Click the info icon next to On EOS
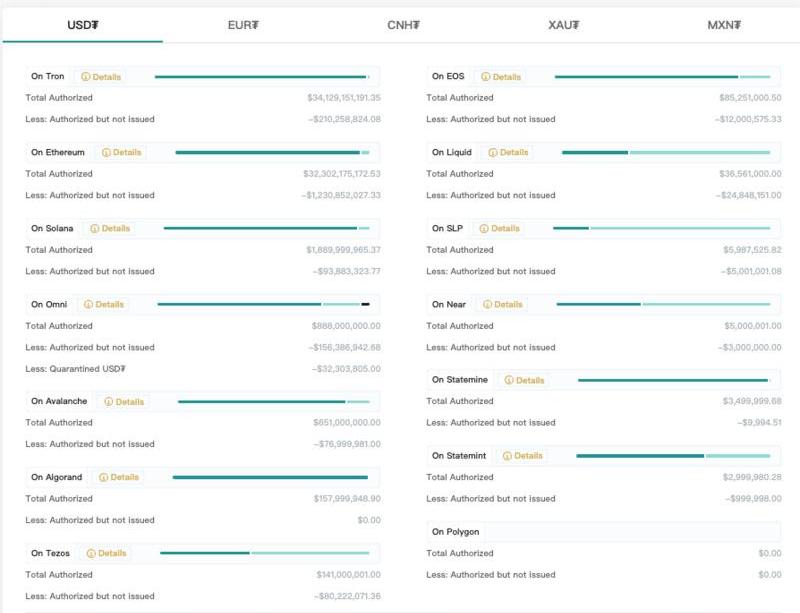 (486, 77)
